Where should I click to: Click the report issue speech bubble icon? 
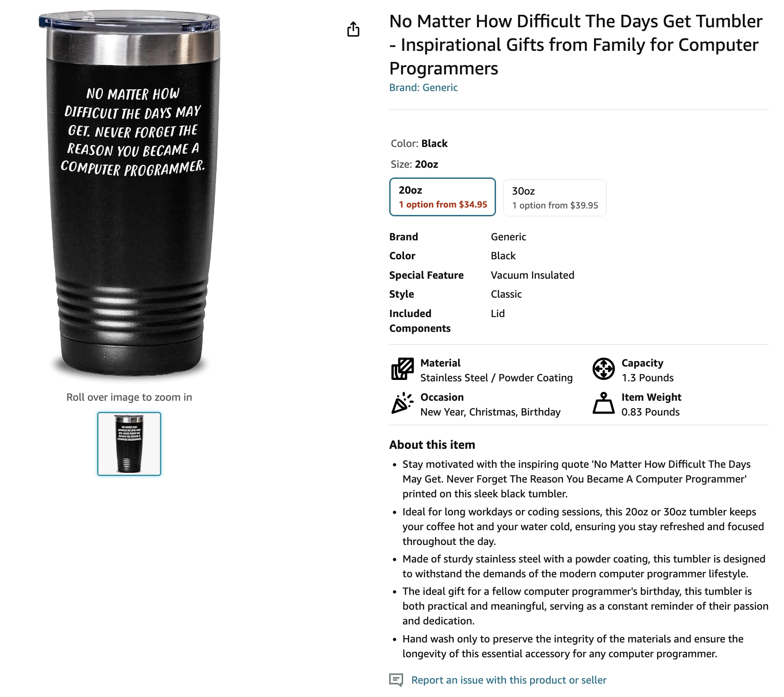pos(396,680)
